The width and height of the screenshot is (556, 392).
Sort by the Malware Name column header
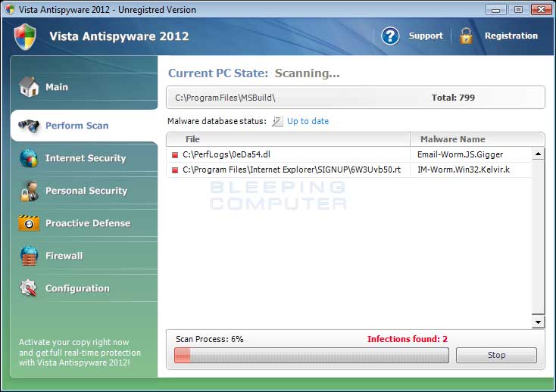pyautogui.click(x=477, y=139)
